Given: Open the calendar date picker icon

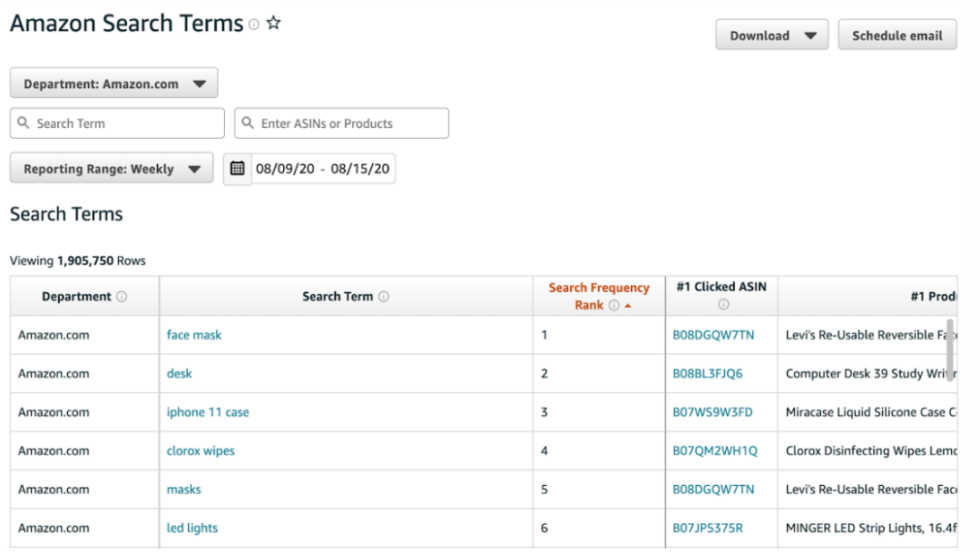Looking at the screenshot, I should pos(237,168).
